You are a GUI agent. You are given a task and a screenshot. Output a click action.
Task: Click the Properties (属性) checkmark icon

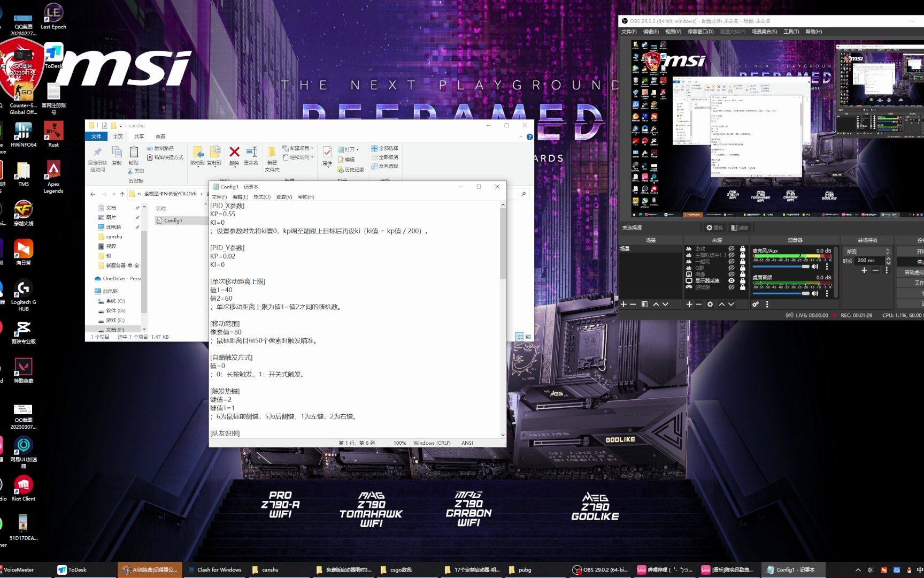click(x=327, y=153)
